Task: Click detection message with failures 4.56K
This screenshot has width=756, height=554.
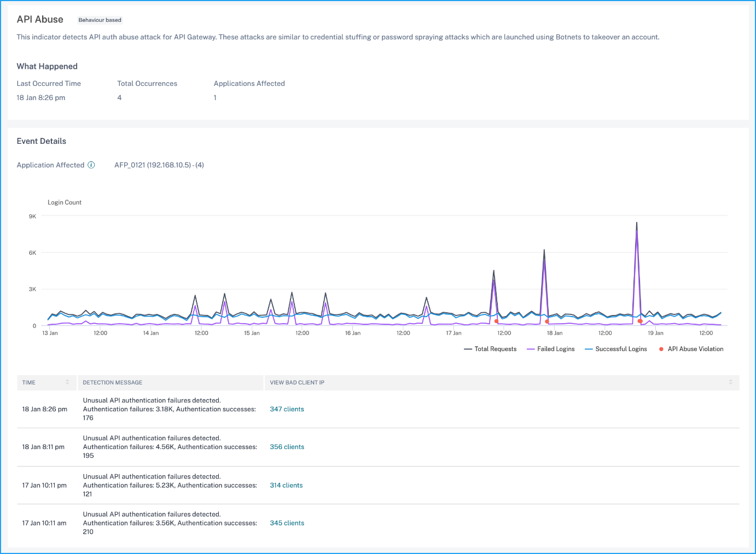Action: click(170, 447)
